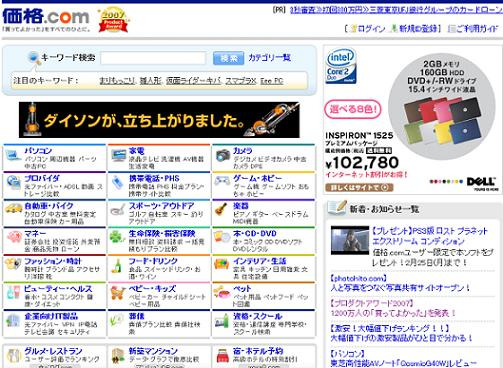Select the 雛人形 keyword link
Image resolution: width=503 pixels, height=368 pixels.
(x=150, y=81)
